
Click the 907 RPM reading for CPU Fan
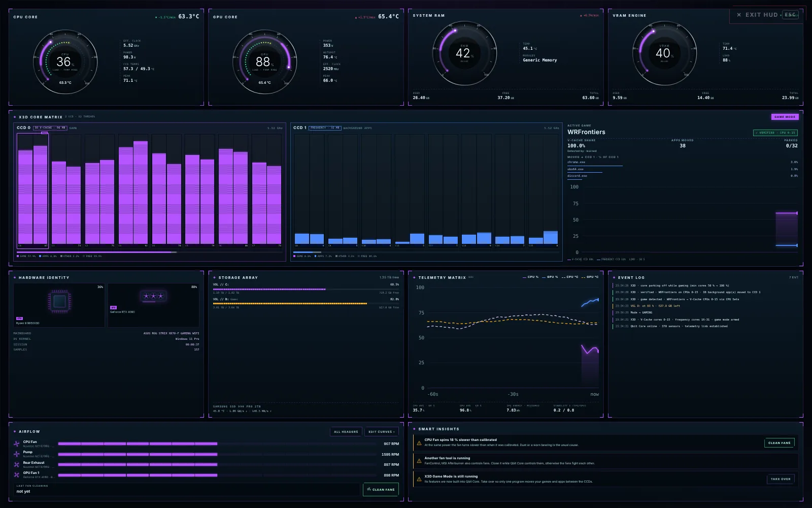391,444
